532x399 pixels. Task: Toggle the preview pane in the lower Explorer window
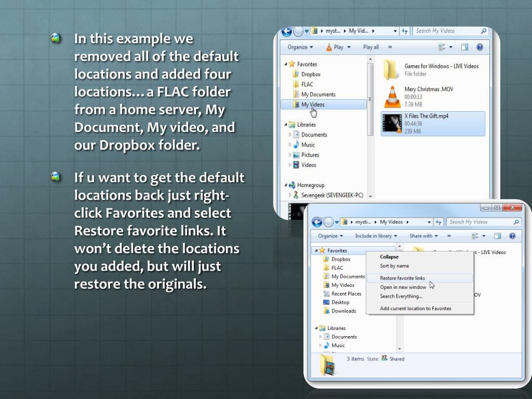point(497,236)
